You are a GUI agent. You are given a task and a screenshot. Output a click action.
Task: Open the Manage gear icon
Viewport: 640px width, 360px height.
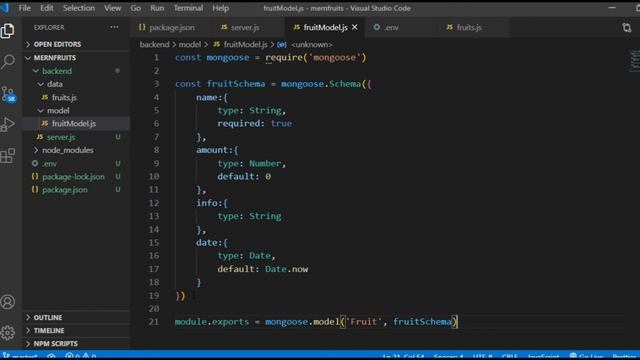(x=8, y=333)
